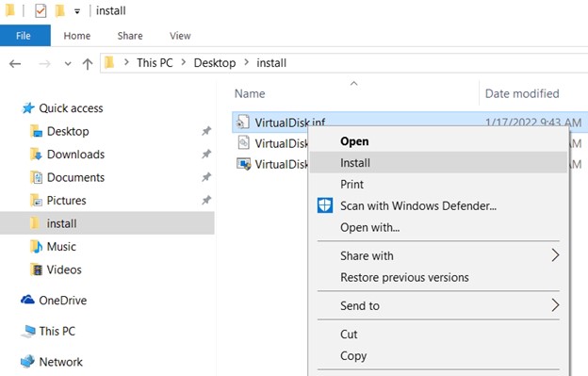
Task: Select Scan with Windows Defender option
Action: [438, 205]
